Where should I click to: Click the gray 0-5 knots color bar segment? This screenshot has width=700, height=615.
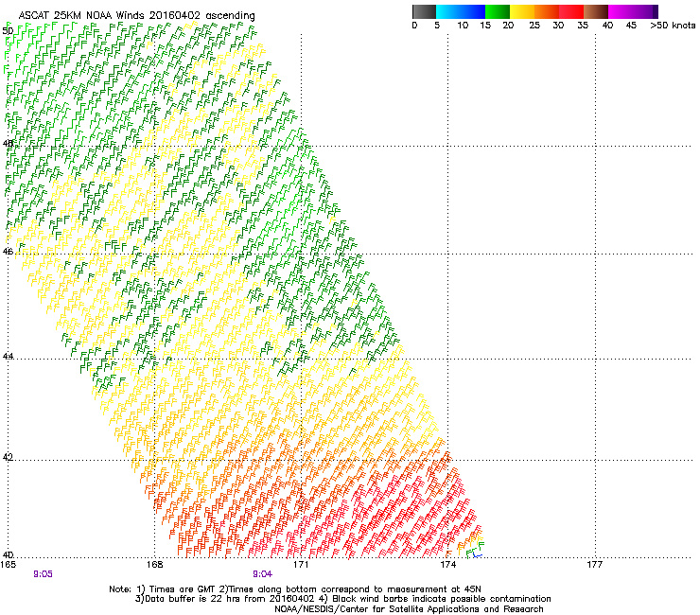pyautogui.click(x=424, y=11)
